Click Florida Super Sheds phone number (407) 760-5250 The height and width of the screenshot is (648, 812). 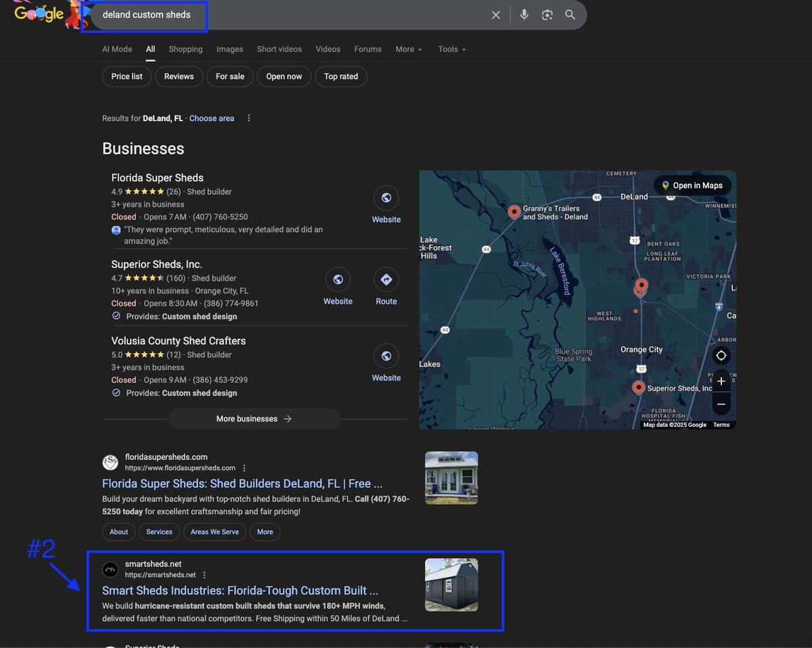[219, 217]
